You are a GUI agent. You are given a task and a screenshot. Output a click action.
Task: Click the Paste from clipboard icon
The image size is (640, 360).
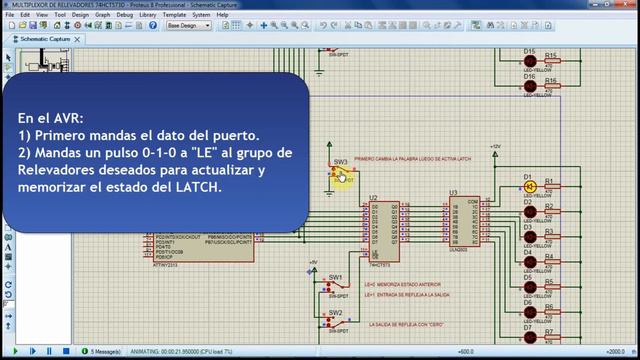(368, 25)
